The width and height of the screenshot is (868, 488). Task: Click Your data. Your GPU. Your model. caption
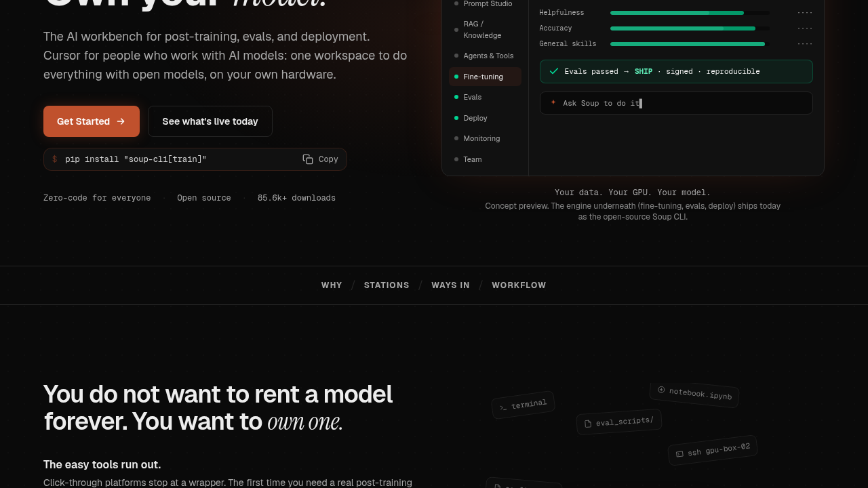pos(633,192)
